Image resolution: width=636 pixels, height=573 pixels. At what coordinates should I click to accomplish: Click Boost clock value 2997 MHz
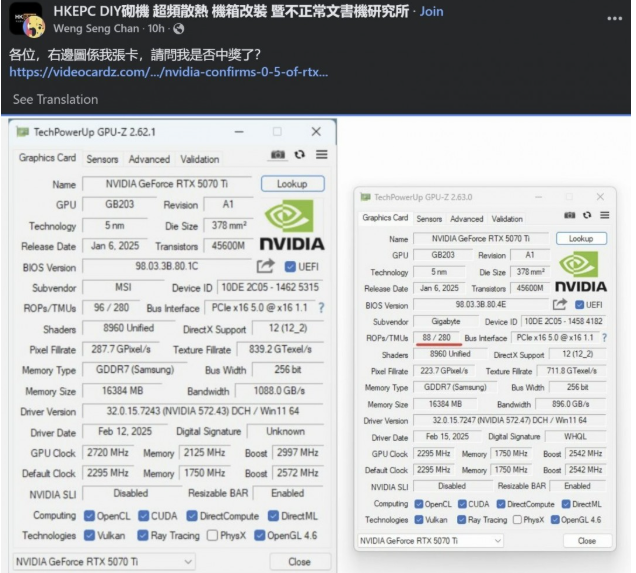click(x=297, y=452)
